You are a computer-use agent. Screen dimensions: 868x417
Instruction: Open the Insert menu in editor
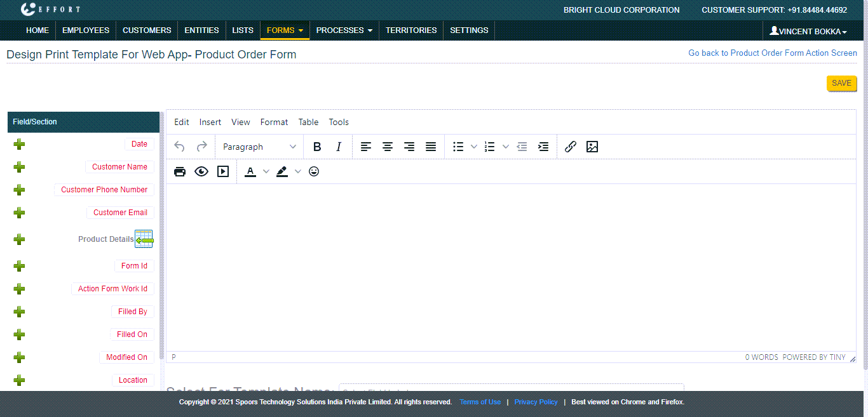click(210, 122)
